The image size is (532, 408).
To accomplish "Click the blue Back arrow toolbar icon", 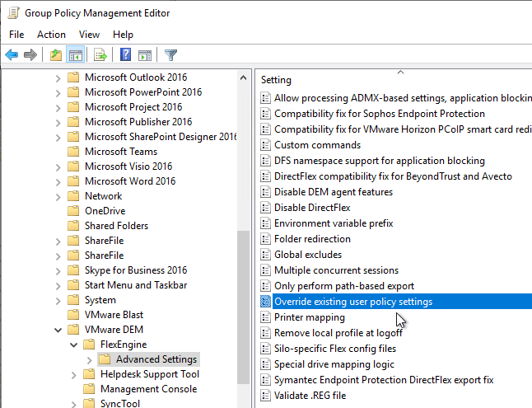I will click(x=12, y=54).
